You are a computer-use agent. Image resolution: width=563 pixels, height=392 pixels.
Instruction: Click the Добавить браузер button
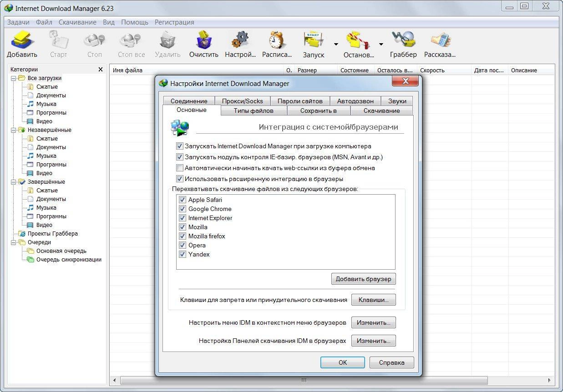pyautogui.click(x=363, y=279)
